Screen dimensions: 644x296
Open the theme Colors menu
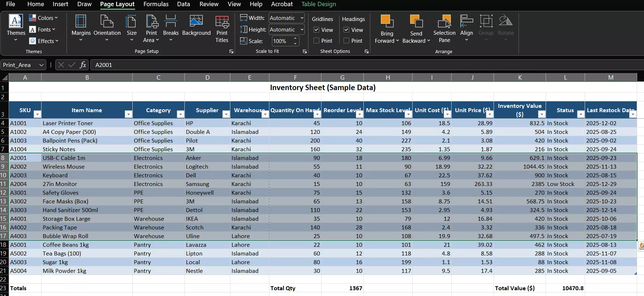[43, 18]
